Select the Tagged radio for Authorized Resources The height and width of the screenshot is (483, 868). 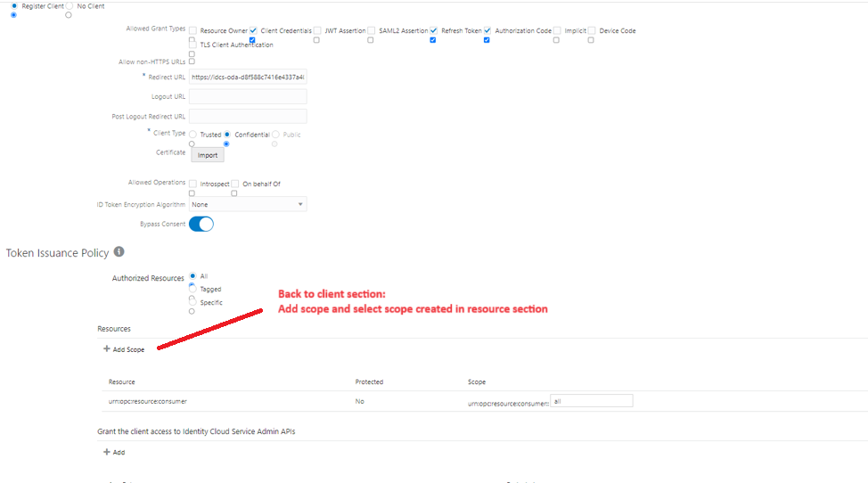click(x=192, y=289)
